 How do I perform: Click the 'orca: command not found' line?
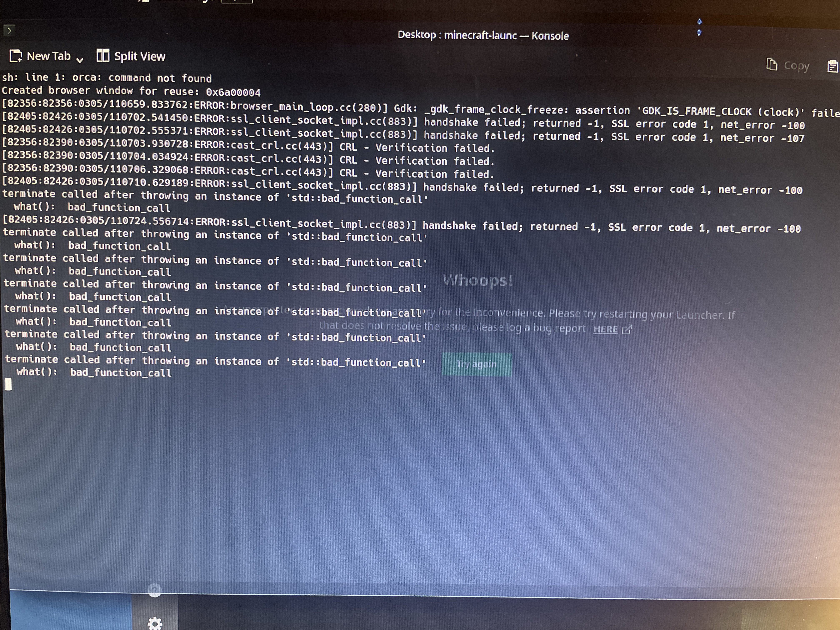pyautogui.click(x=107, y=77)
